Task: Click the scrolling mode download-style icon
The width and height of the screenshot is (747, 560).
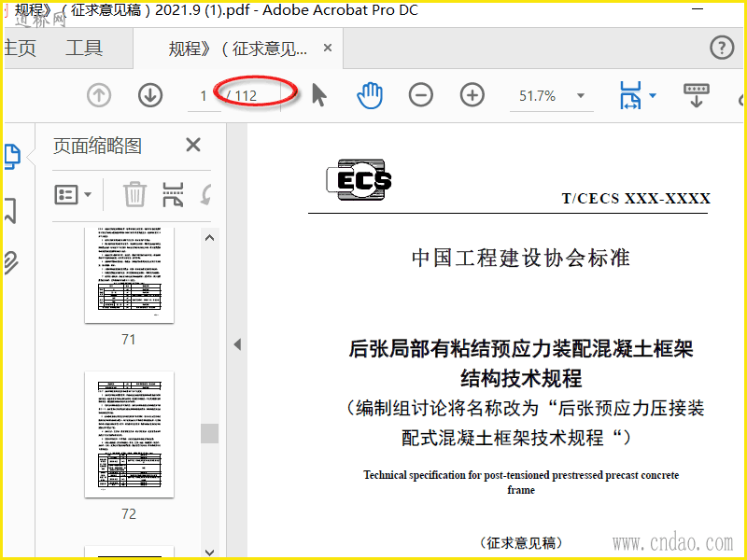Action: coord(696,95)
